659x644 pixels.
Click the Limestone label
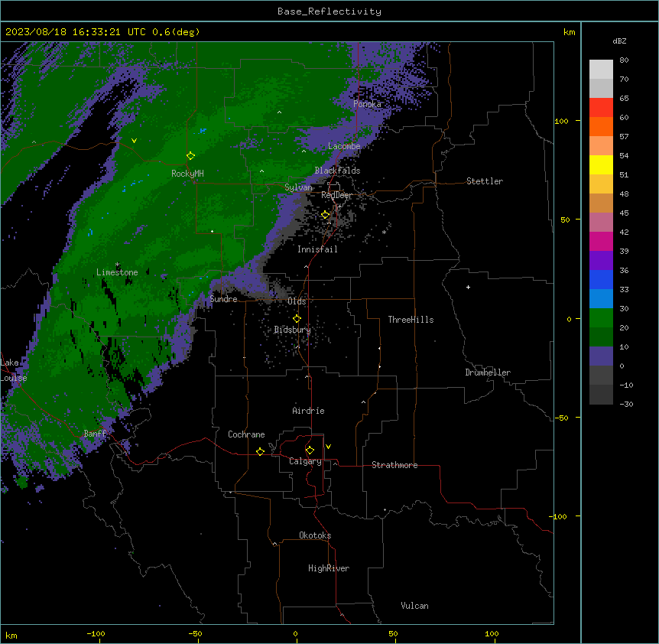(117, 272)
